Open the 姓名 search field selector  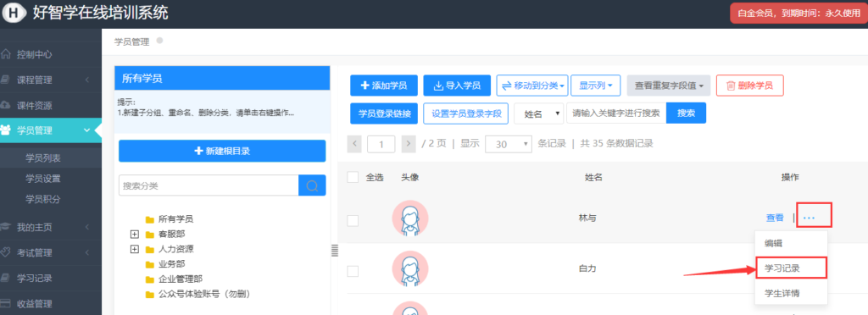[x=538, y=113]
